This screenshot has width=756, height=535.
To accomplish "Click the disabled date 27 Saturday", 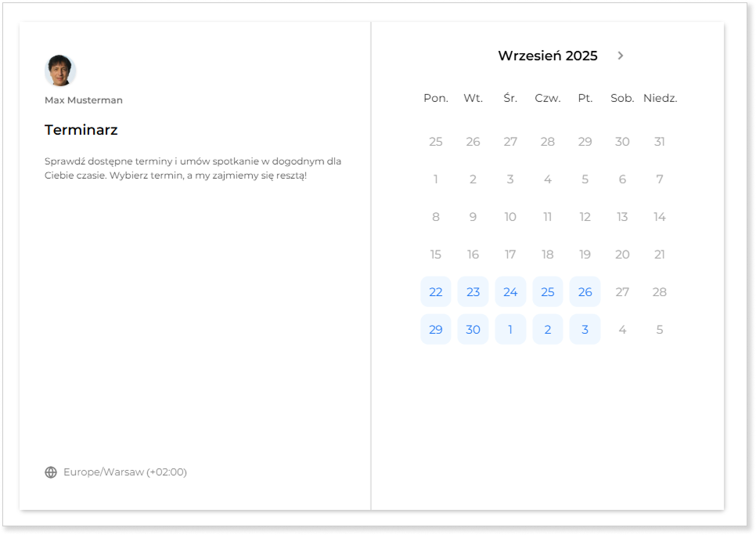I will 622,292.
